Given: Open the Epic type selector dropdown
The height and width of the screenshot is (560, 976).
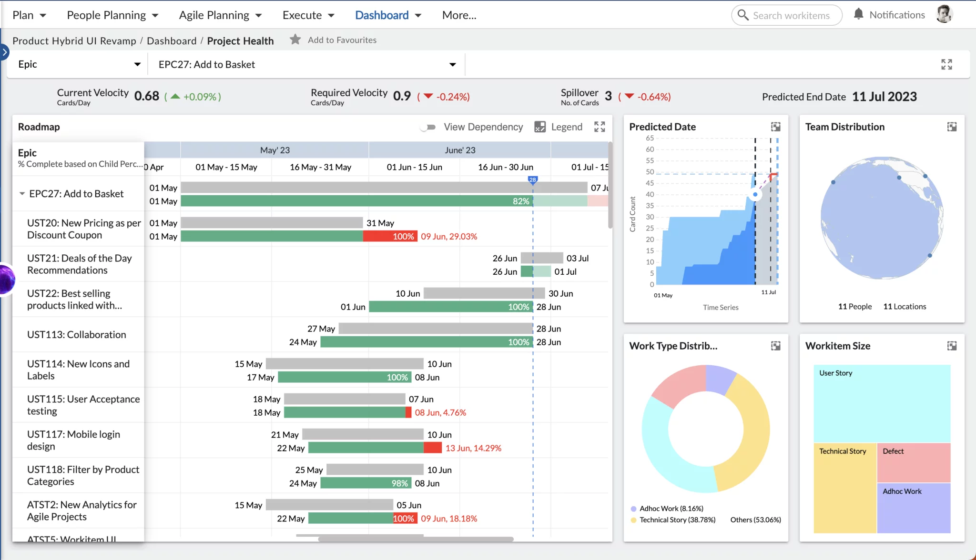Looking at the screenshot, I should pos(137,64).
